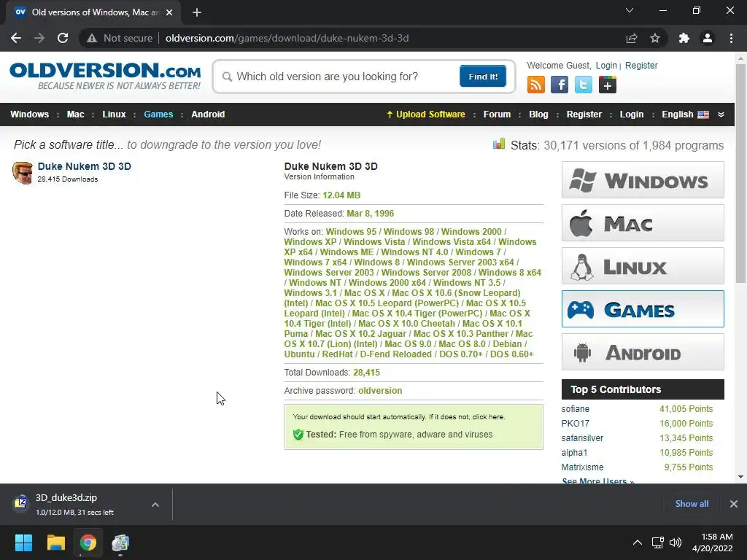Open the Chrome tab search chevron
The image size is (747, 560).
[x=630, y=10]
